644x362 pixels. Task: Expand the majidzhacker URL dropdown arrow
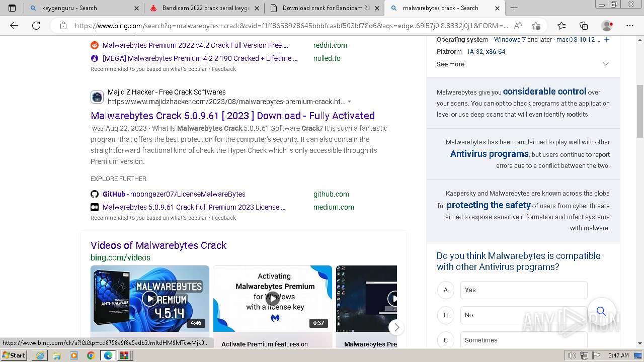pyautogui.click(x=349, y=102)
